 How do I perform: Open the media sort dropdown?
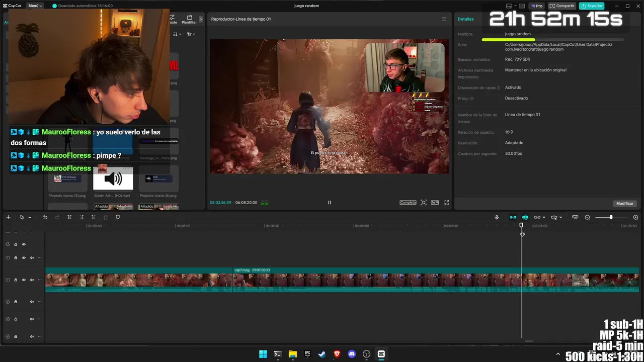(177, 34)
